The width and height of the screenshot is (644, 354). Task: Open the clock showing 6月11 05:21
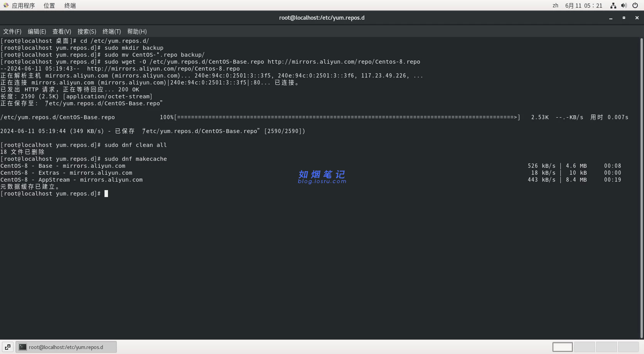coord(583,5)
